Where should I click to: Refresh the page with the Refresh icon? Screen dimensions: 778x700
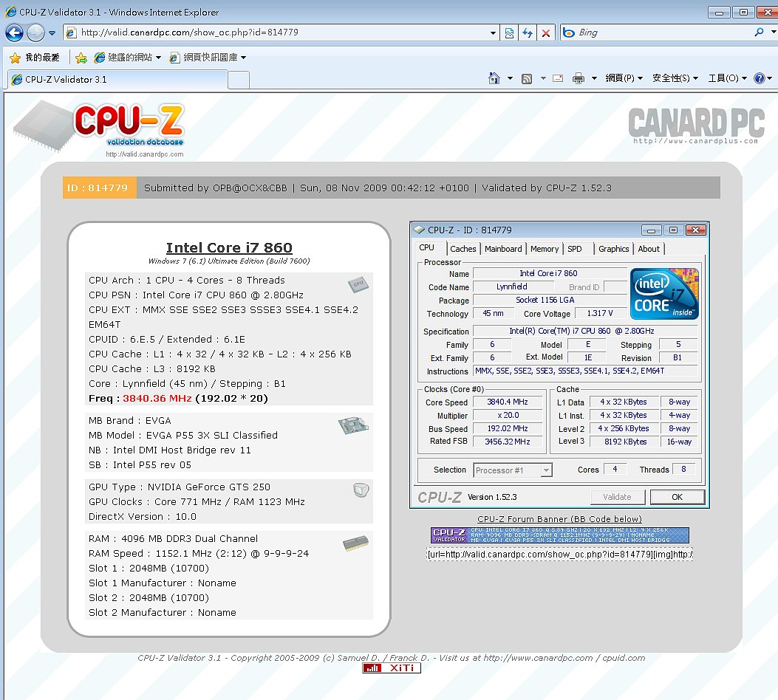(x=528, y=33)
